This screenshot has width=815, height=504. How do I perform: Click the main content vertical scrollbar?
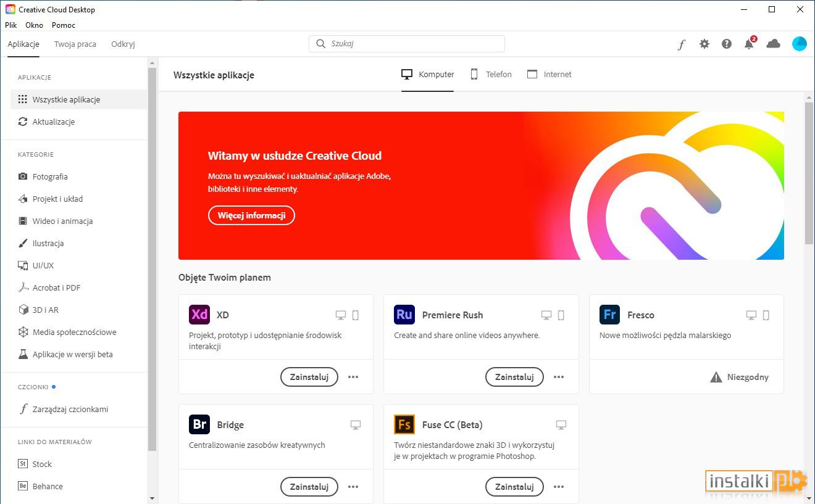tap(809, 173)
